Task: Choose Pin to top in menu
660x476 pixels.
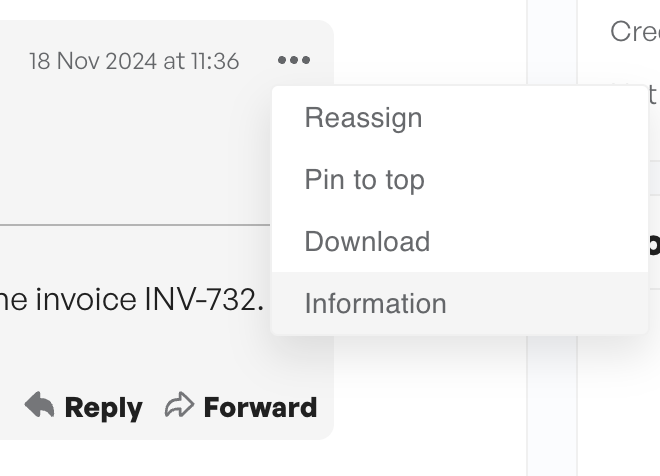Action: click(460, 179)
